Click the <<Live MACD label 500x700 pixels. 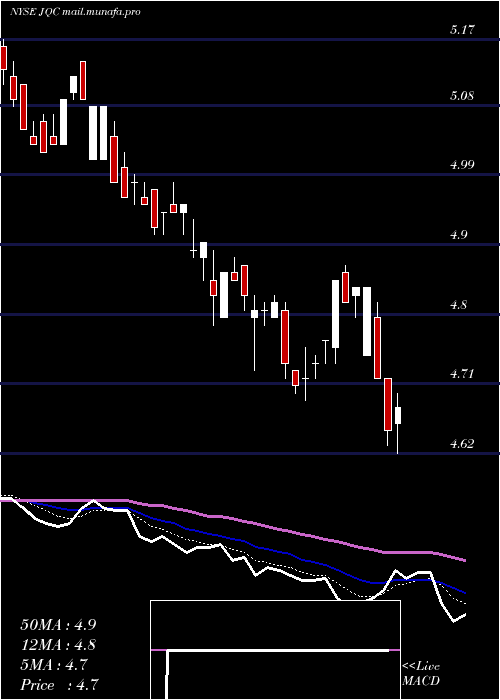coord(421,674)
